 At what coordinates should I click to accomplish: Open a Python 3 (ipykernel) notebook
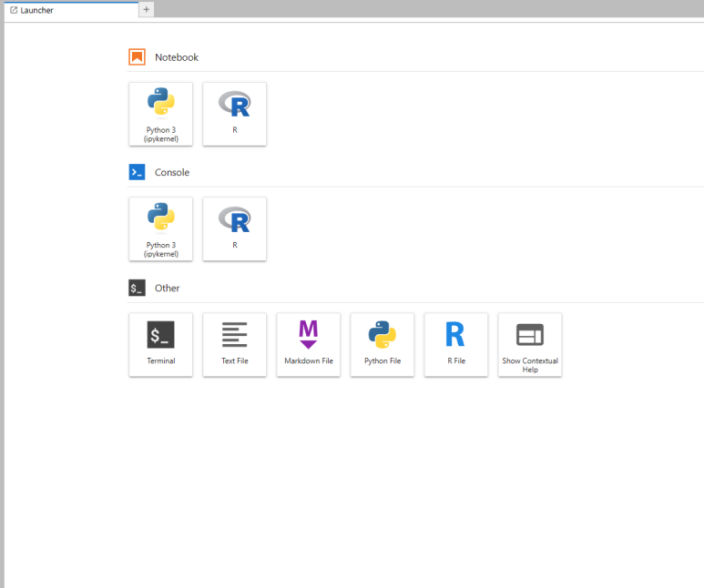coord(160,114)
